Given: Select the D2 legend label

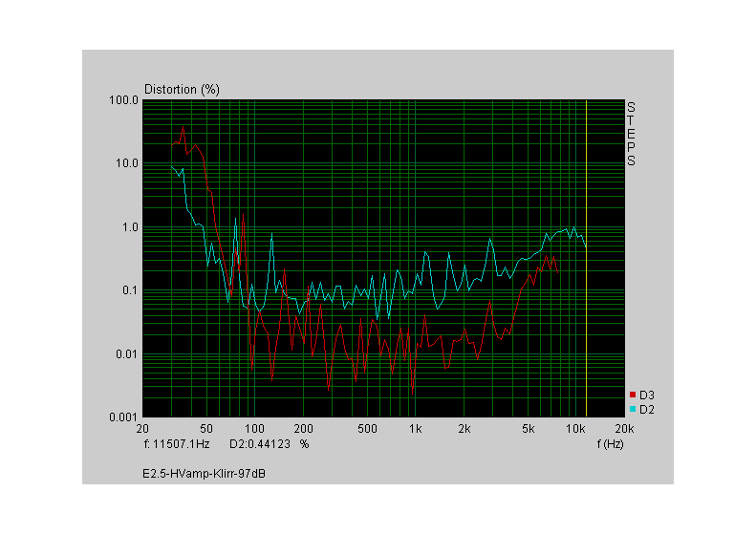Looking at the screenshot, I should point(646,410).
